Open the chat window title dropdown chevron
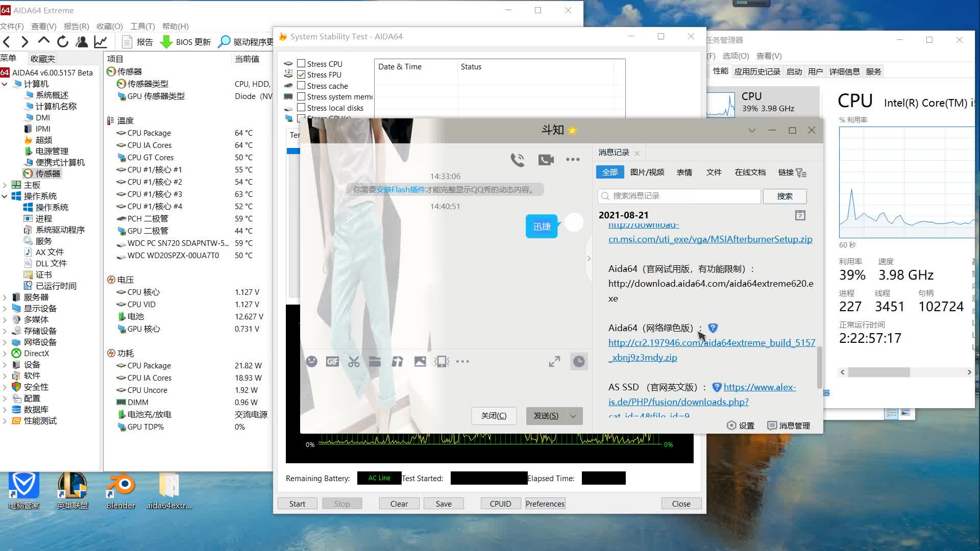Image resolution: width=980 pixels, height=551 pixels. click(x=752, y=131)
